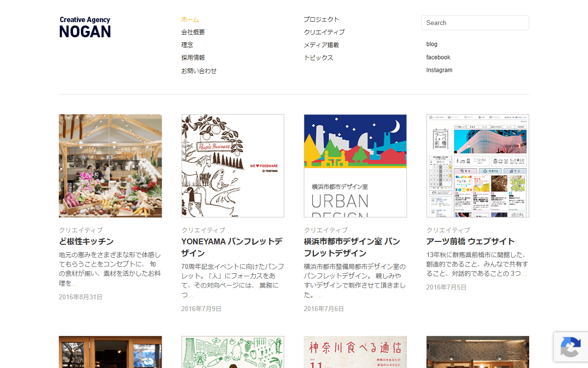Screen dimensions: 588x368
Task: Click クリエイティブ category above 横浜市都市デザイン室 title
Action: (326, 230)
